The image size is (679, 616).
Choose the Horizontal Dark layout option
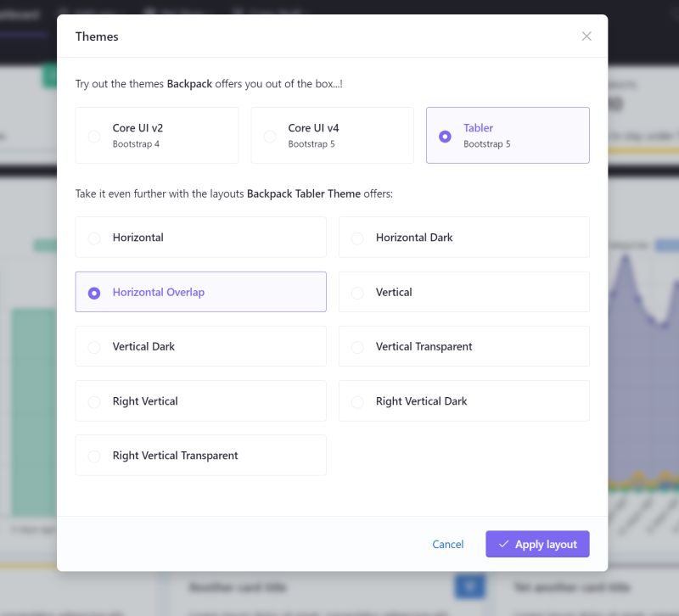coord(357,238)
